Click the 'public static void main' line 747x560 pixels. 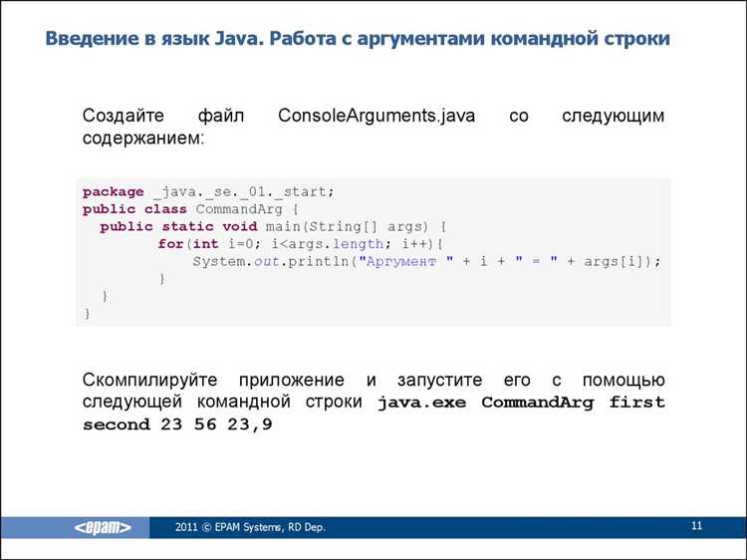pyautogui.click(x=273, y=227)
